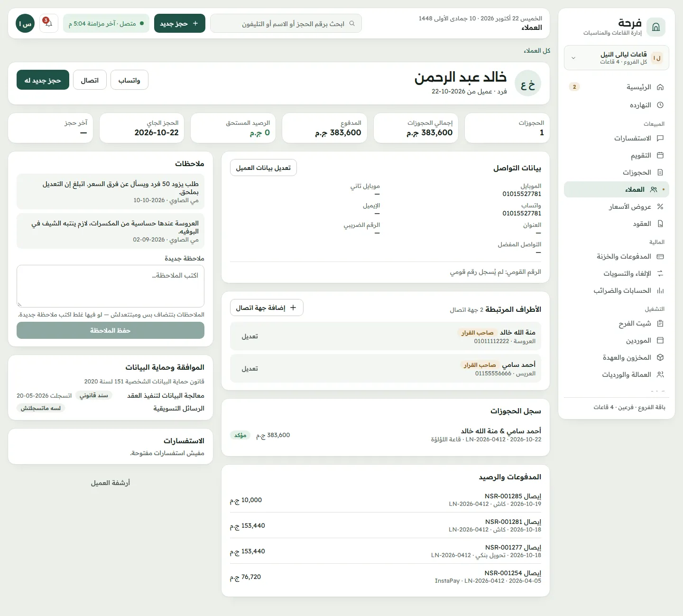Open the user avatar menu

[25, 23]
